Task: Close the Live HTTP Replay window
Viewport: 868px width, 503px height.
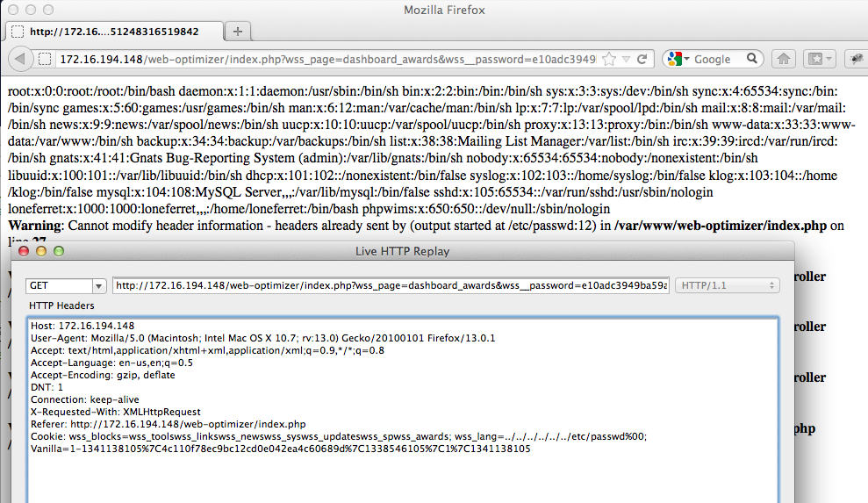Action: 24,251
